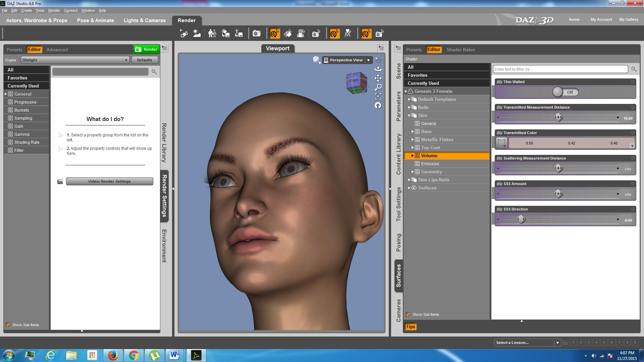Open Firefox from the taskbar

click(113, 355)
